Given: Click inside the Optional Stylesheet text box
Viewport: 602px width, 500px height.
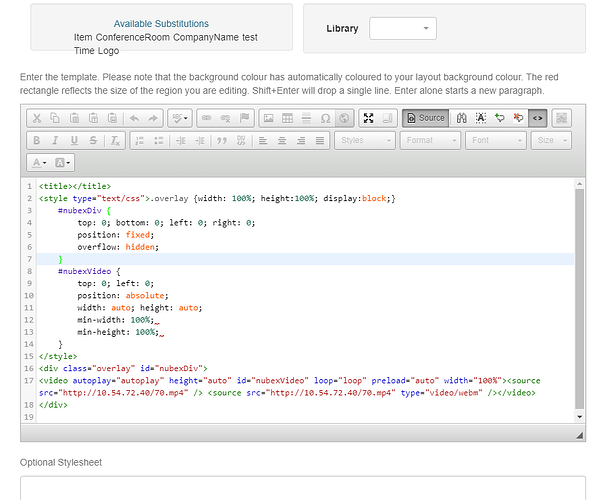Looking at the screenshot, I should coord(303,488).
